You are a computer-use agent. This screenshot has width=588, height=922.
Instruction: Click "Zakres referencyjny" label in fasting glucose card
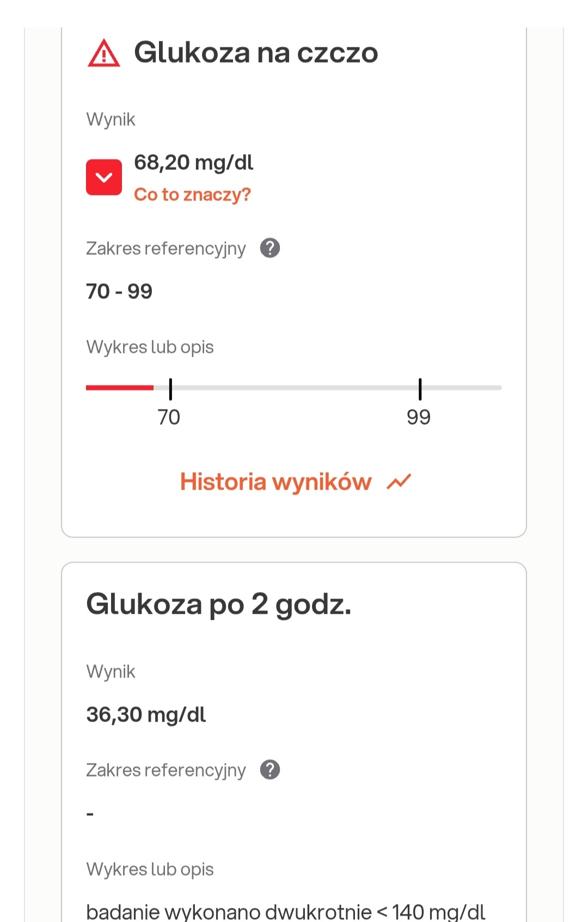[166, 248]
